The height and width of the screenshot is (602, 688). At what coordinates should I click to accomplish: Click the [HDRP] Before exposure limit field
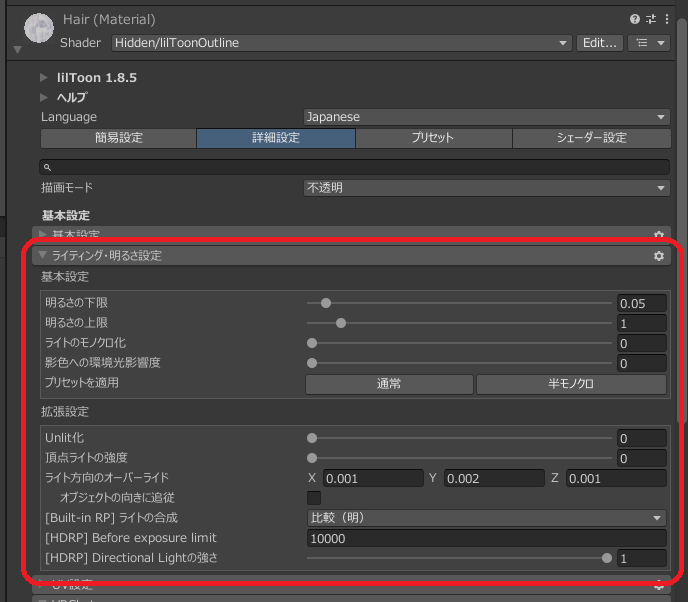[x=487, y=538]
